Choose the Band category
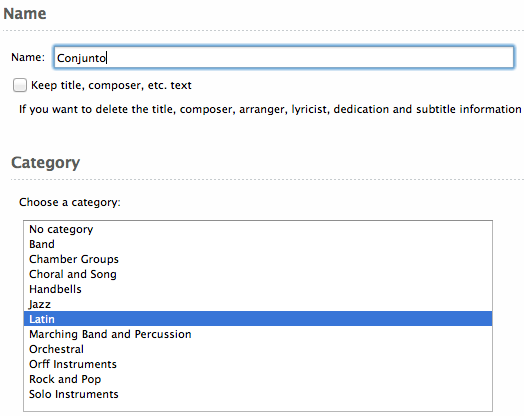Viewport: 524px width, 416px height. coord(258,244)
